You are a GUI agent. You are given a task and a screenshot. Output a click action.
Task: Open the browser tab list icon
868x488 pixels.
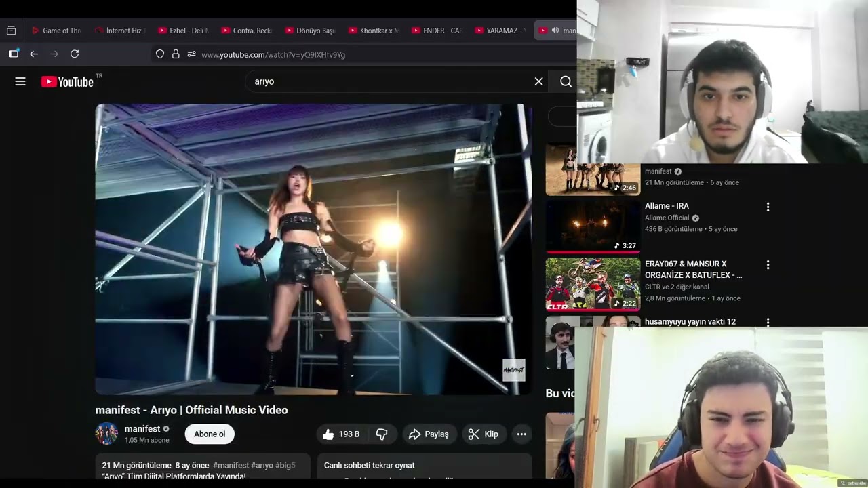click(x=11, y=30)
